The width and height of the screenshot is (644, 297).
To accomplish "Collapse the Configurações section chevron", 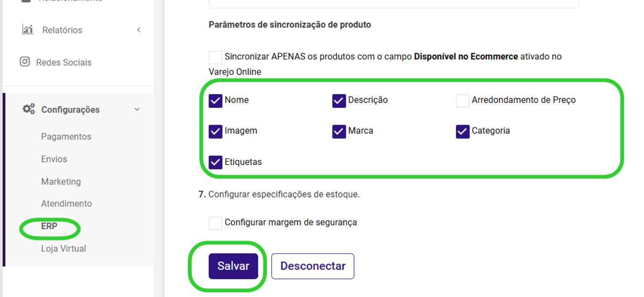I will [x=137, y=109].
